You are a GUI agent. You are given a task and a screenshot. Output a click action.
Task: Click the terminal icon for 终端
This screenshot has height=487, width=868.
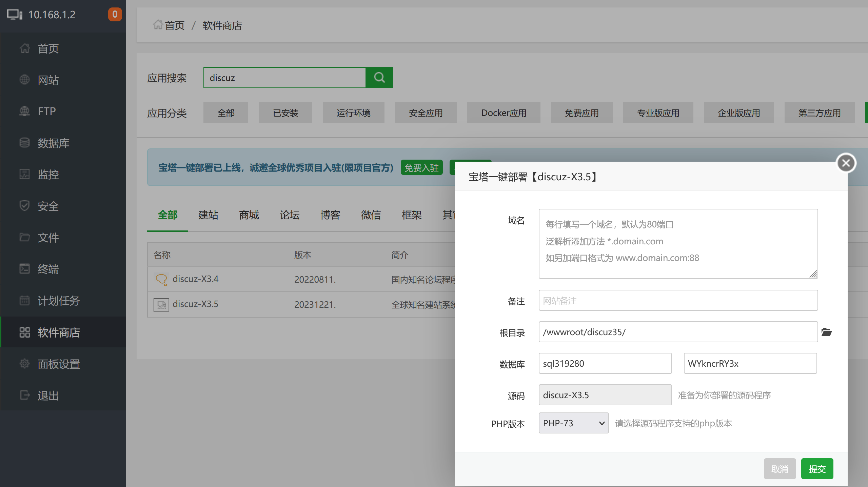tap(24, 269)
